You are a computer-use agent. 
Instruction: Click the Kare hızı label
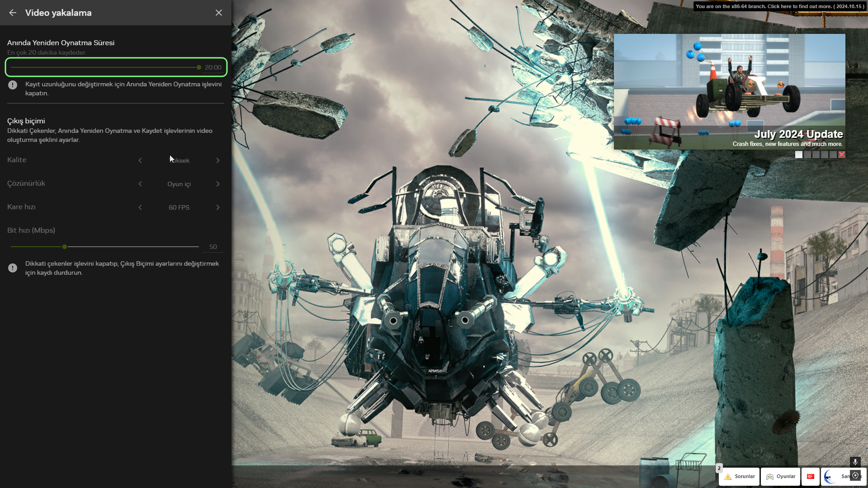point(21,207)
